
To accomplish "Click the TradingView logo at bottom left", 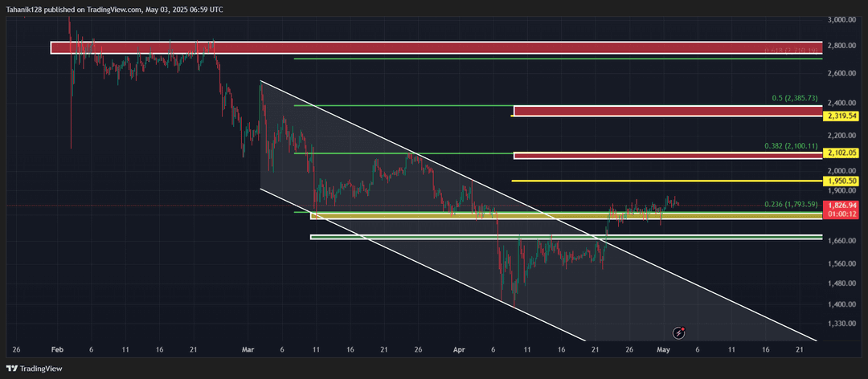I will pyautogui.click(x=35, y=369).
